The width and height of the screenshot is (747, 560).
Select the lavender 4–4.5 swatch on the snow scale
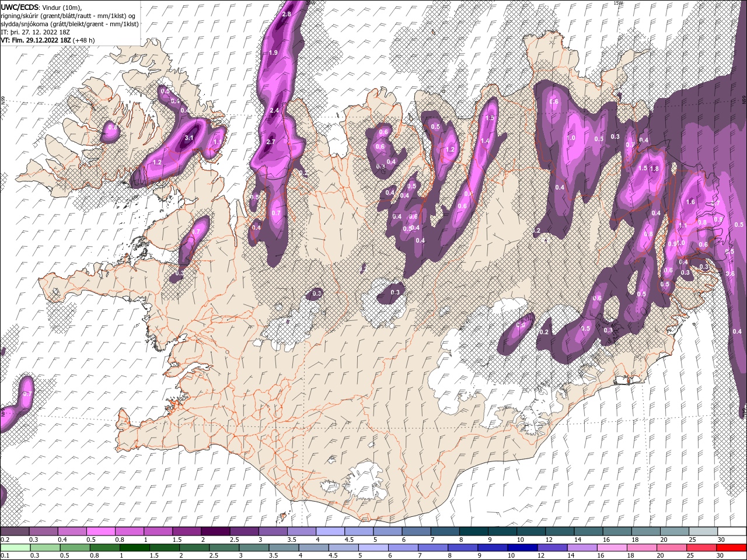(x=330, y=531)
